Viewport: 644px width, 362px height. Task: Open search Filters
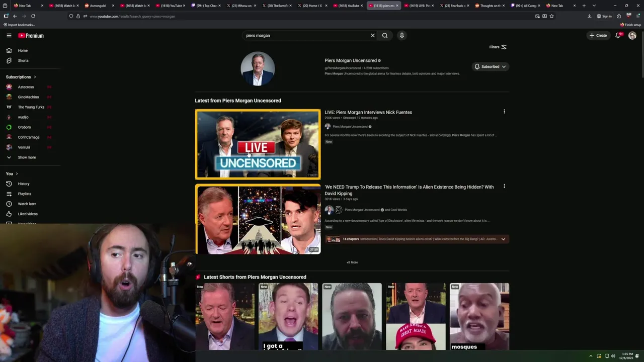[498, 47]
